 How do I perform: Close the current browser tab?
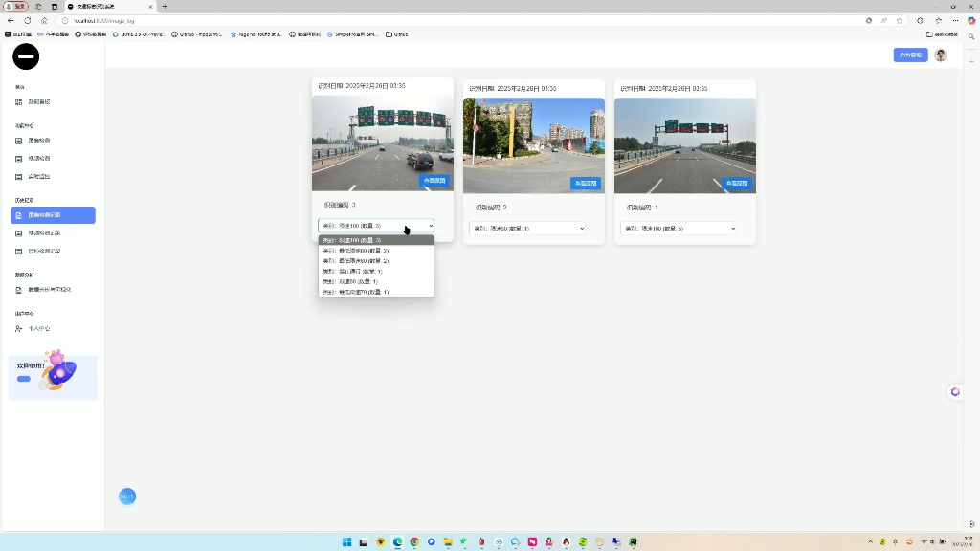(150, 7)
